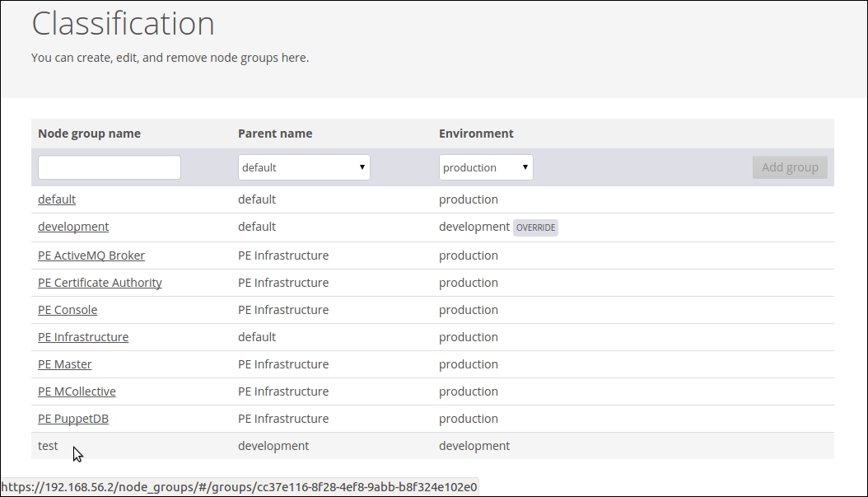Screen dimensions: 868x497
Task: Click the development parent cell in test row
Action: point(273,446)
